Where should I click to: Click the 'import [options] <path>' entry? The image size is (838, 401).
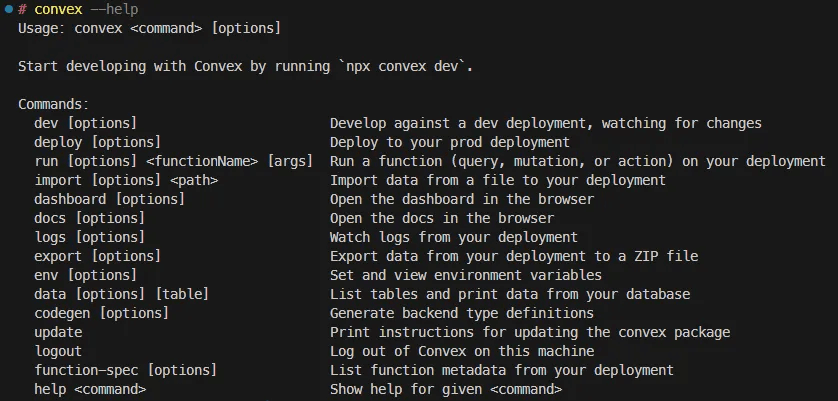tap(126, 180)
